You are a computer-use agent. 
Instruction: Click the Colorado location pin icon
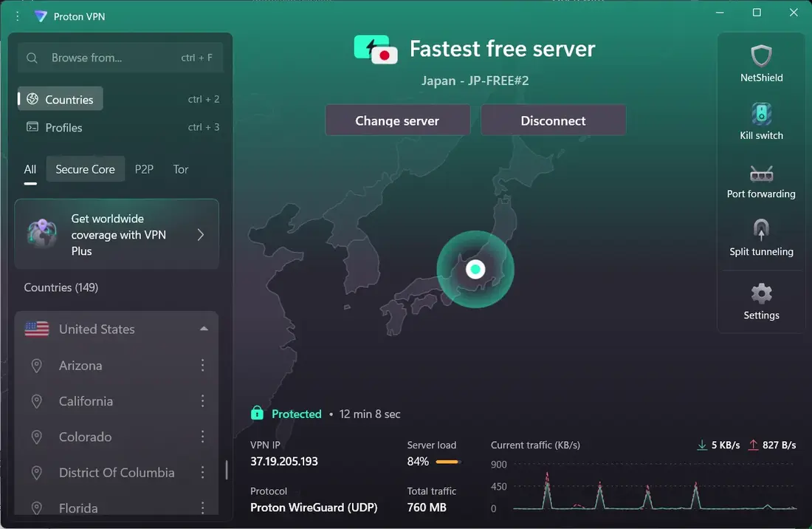pos(37,437)
